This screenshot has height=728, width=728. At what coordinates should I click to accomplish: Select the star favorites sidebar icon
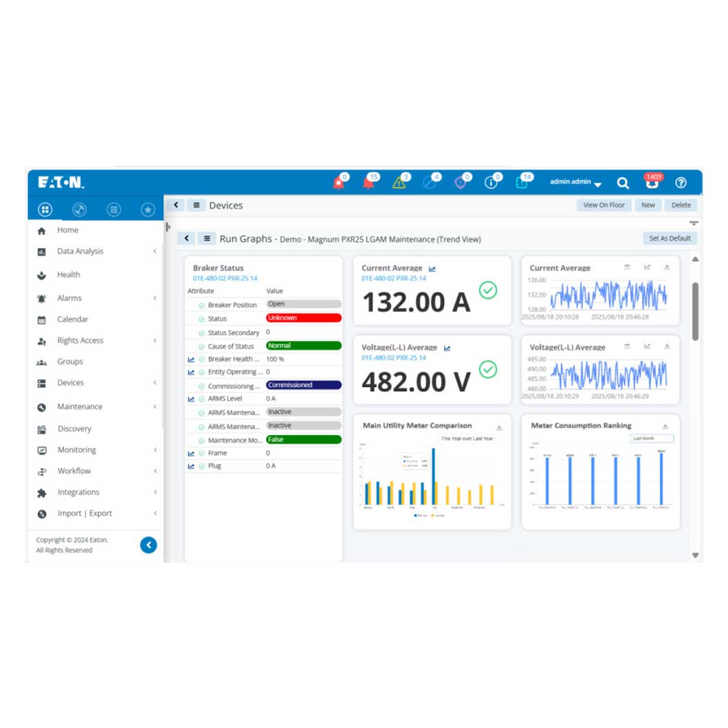147,209
